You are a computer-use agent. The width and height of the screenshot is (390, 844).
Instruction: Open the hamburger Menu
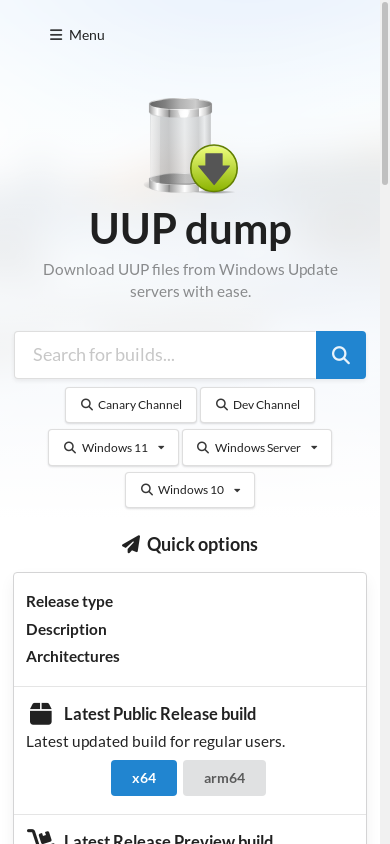pyautogui.click(x=77, y=35)
